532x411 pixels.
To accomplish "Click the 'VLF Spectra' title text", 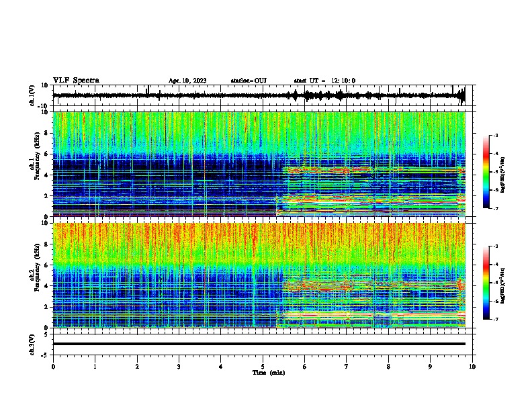I will (x=76, y=81).
